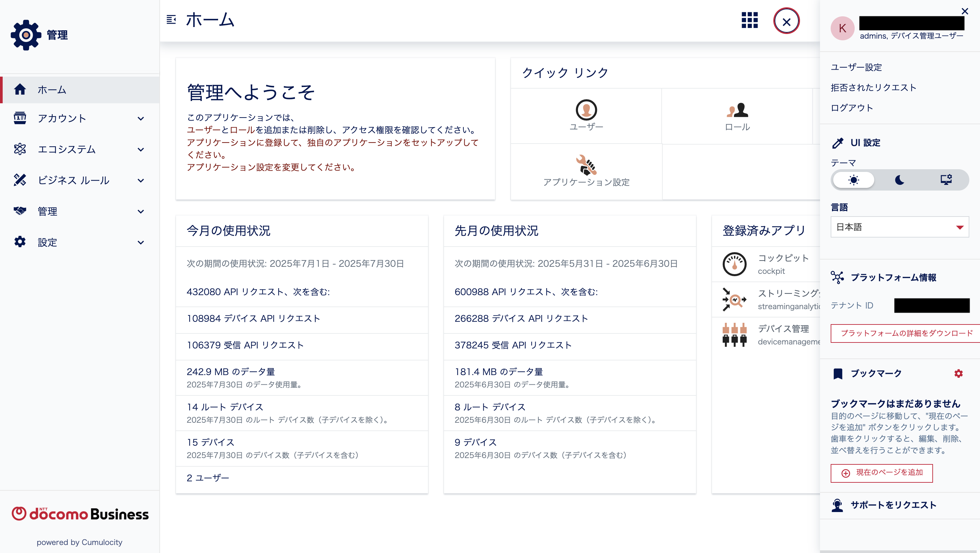Viewport: 980px width, 553px height.
Task: Close the user menu with the circled X
Action: point(786,21)
